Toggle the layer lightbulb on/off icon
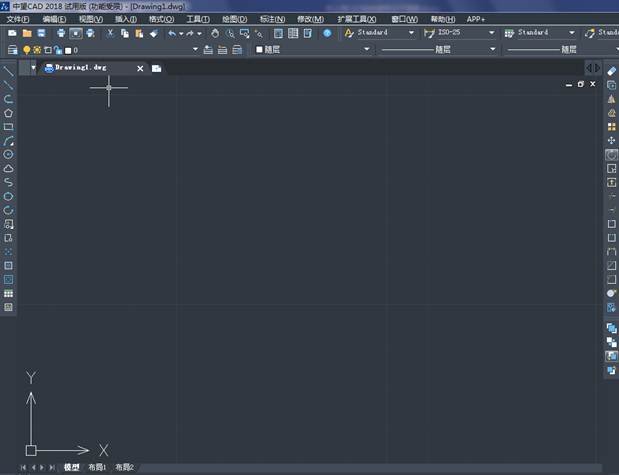The image size is (619, 475). pos(27,49)
